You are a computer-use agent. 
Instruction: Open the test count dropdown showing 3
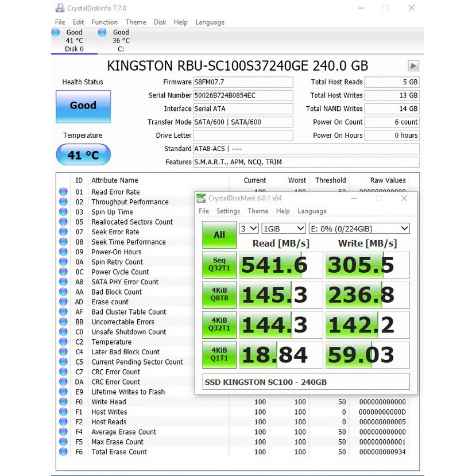249,228
